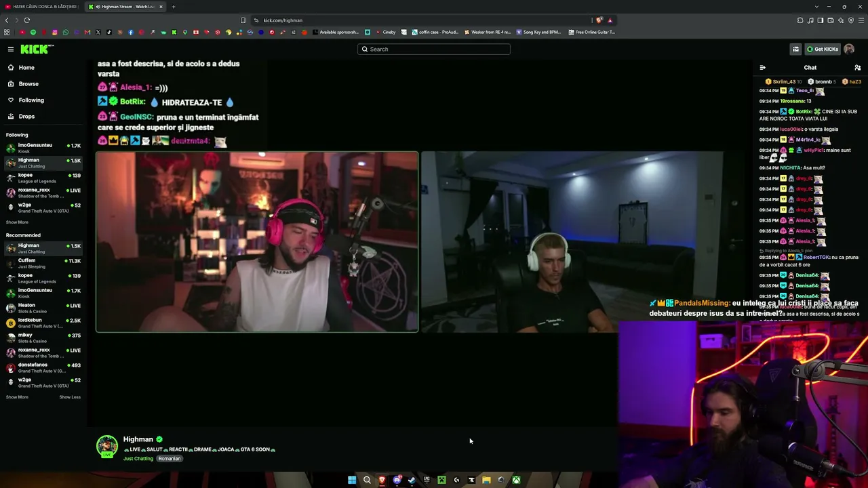Open the Kick hamburger sidebar menu
The width and height of the screenshot is (868, 488).
coord(11,49)
